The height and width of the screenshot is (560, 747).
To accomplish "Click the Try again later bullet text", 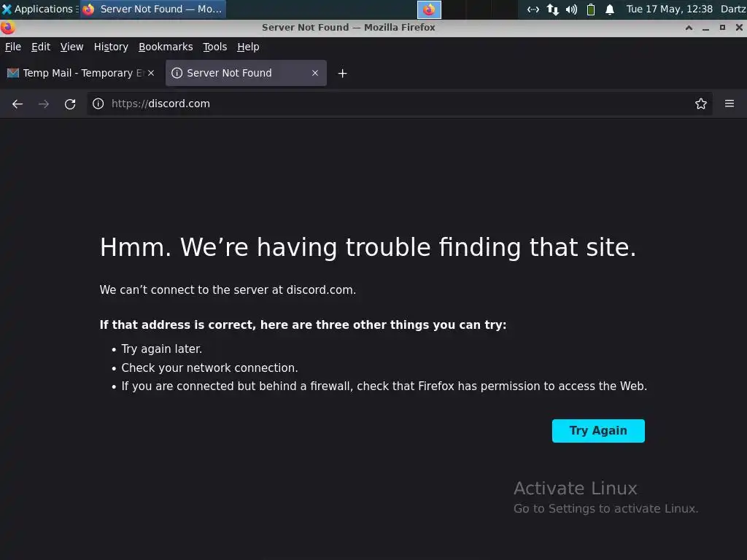I will pyautogui.click(x=161, y=349).
